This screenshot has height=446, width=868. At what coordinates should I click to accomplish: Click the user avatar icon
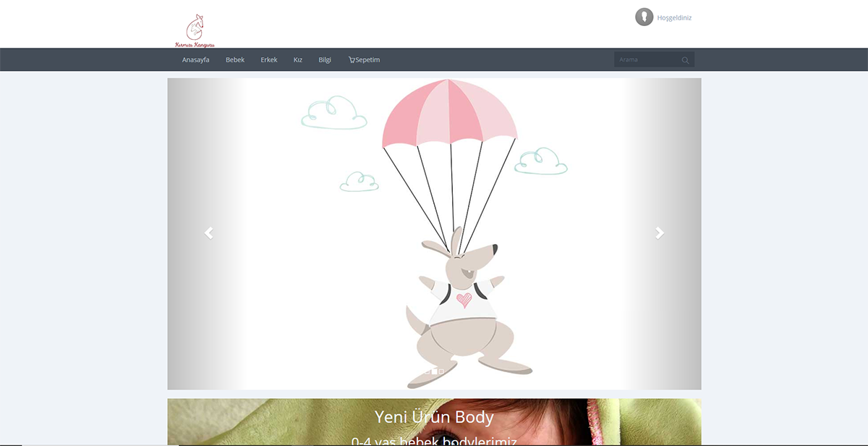tap(644, 17)
